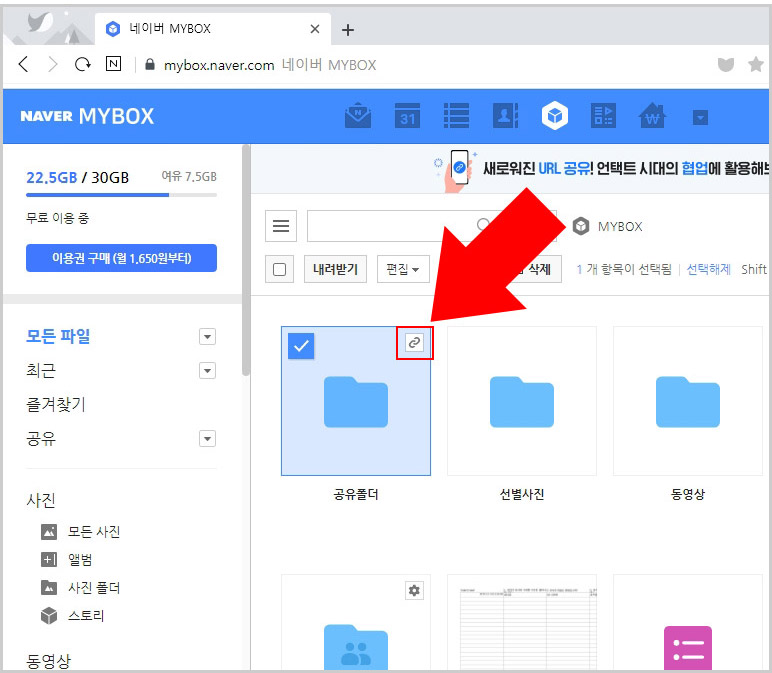
Task: Click the address bar URL mybox.naver.com
Action: [219, 65]
